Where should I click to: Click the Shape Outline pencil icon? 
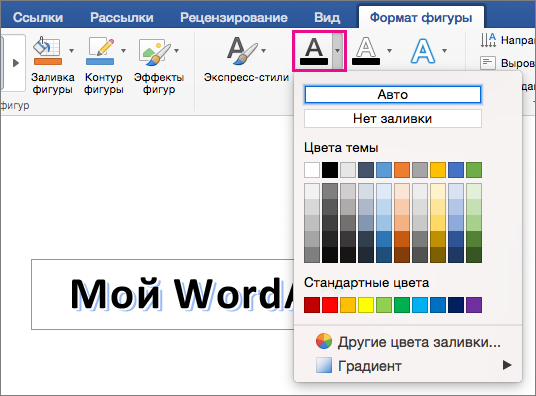click(100, 51)
